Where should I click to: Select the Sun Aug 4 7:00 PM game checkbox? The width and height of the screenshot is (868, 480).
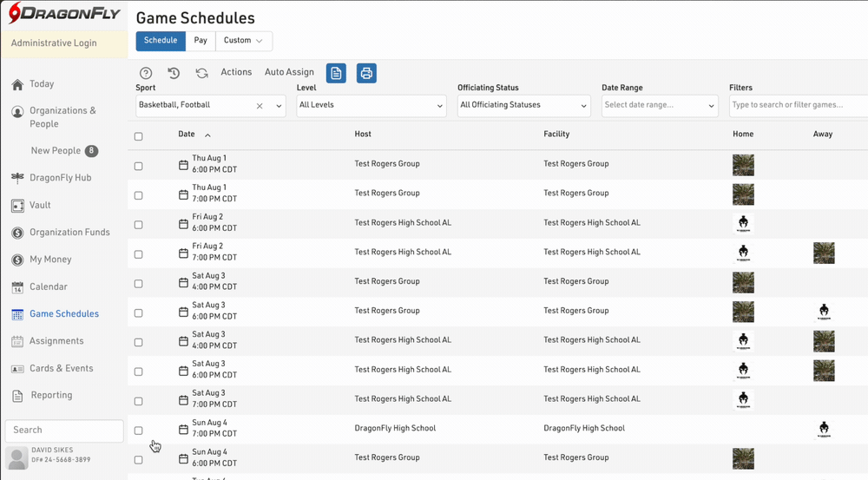click(139, 431)
